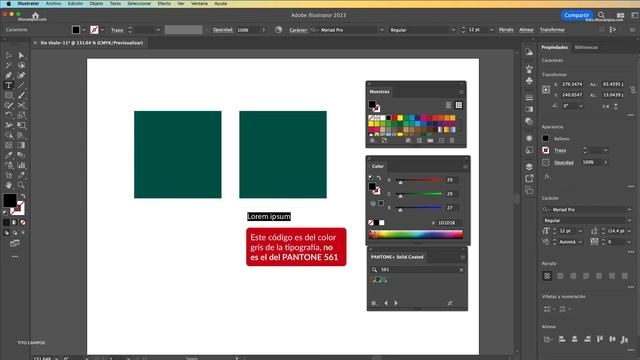
Task: Select the Scissors tool
Action: 21,105
